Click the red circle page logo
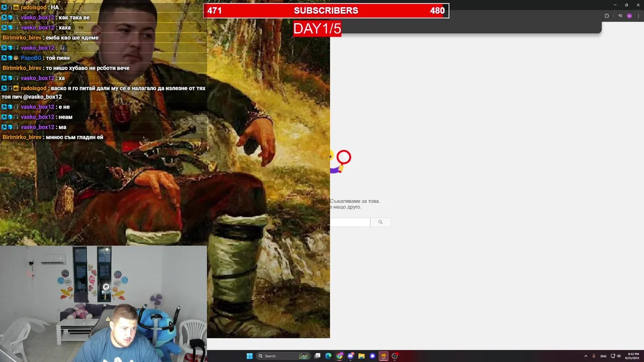644x362 pixels. tap(344, 157)
